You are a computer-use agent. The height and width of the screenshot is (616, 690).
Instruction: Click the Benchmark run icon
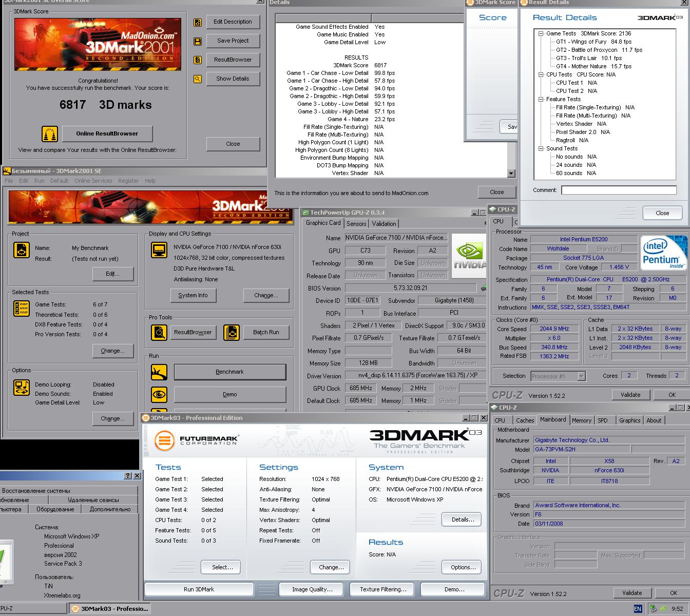click(159, 372)
